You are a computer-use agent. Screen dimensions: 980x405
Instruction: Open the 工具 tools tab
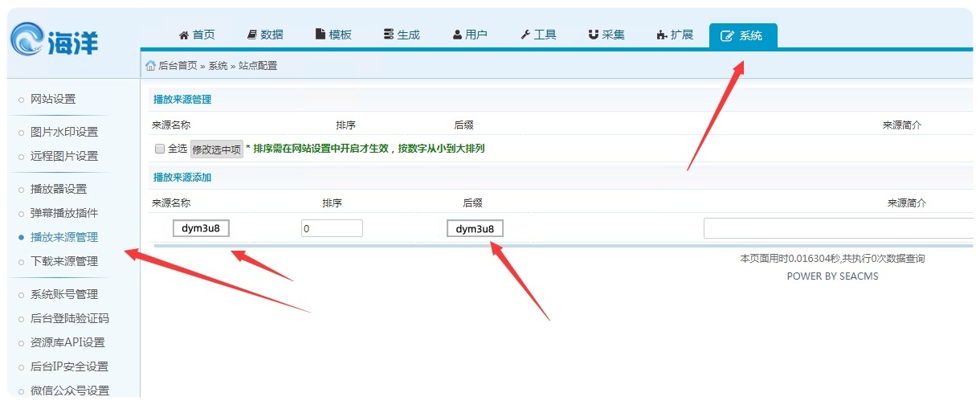coord(538,35)
